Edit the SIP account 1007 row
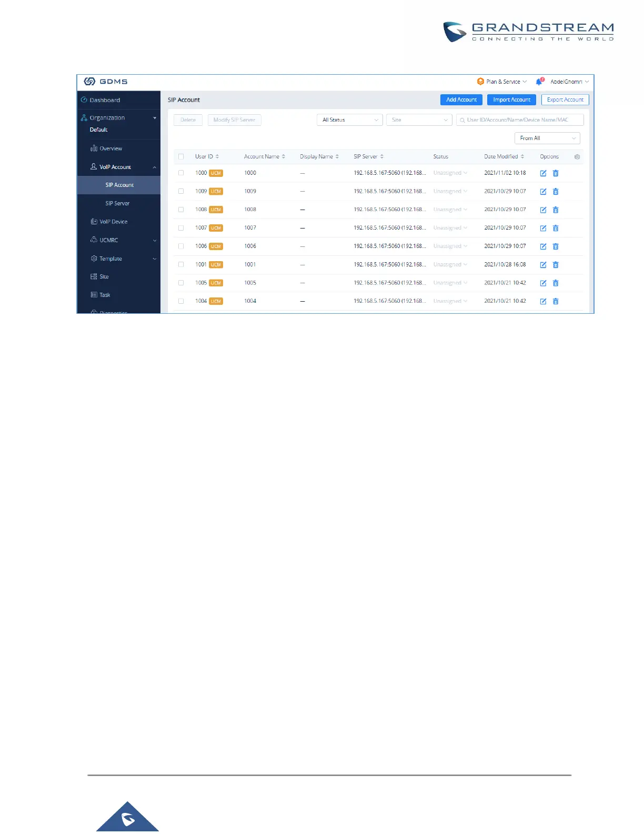 (543, 229)
